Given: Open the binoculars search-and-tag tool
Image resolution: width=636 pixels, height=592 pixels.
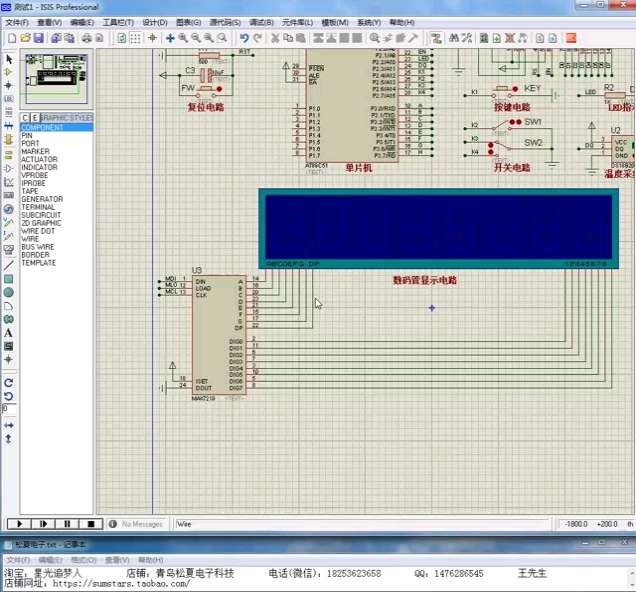Looking at the screenshot, I should click(x=454, y=38).
